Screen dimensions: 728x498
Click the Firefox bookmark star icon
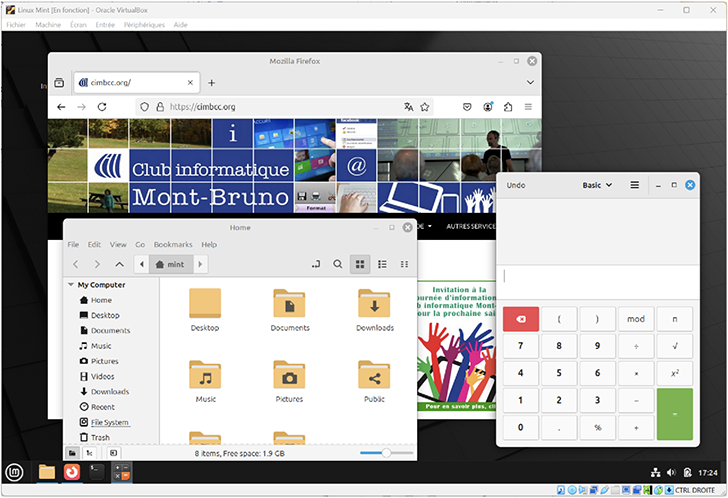425,106
